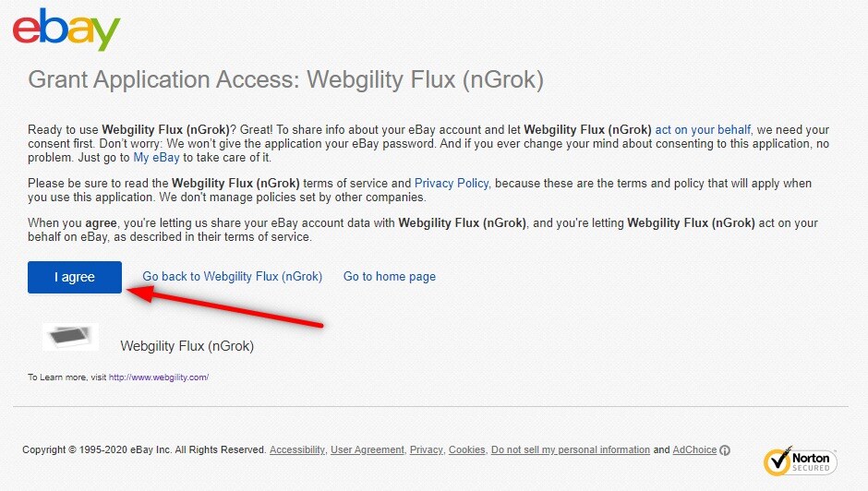Open the Privacy Policy link in paragraph
Viewport: 868px width, 491px height.
click(452, 184)
